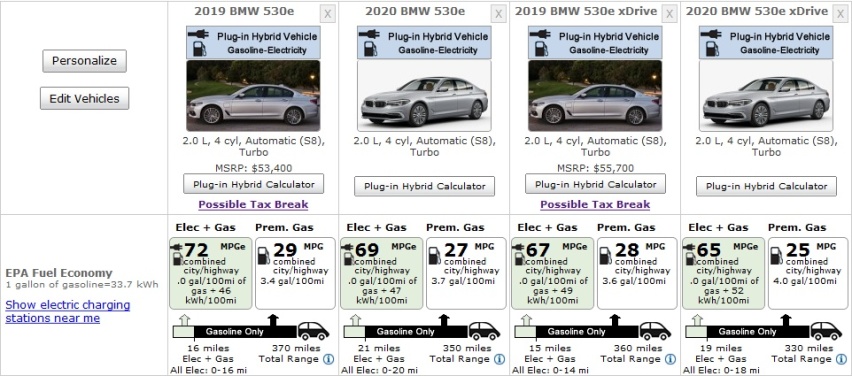
Task: Click info icon beside 350 miles Total Range
Action: click(x=499, y=359)
